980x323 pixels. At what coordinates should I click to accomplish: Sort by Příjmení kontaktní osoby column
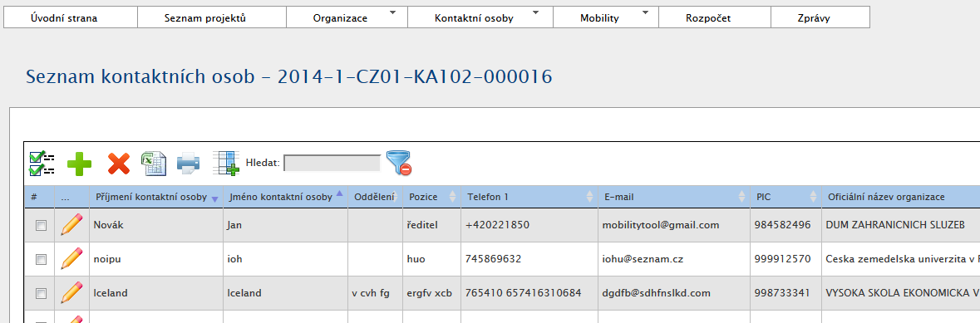(156, 197)
